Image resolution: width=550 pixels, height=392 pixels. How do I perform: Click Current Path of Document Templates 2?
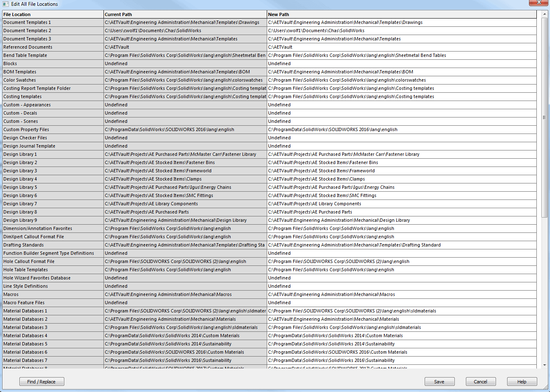coord(185,31)
